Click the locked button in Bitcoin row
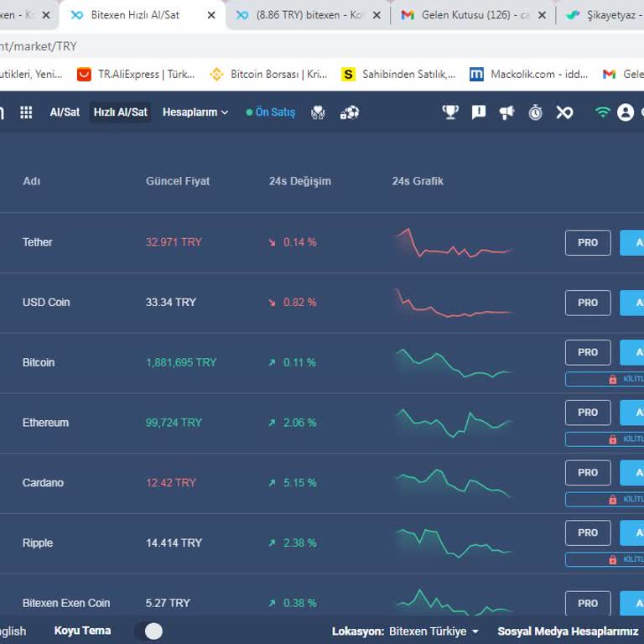The height and width of the screenshot is (644, 644). [605, 379]
